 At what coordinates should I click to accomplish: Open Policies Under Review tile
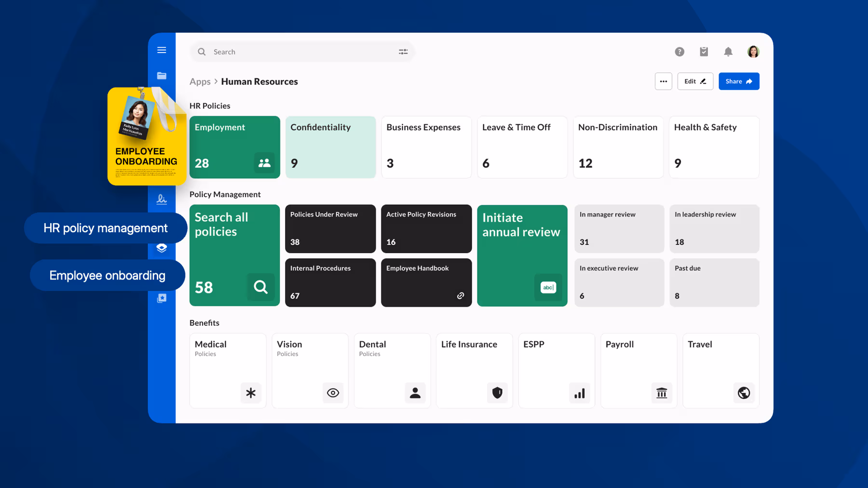click(x=330, y=229)
